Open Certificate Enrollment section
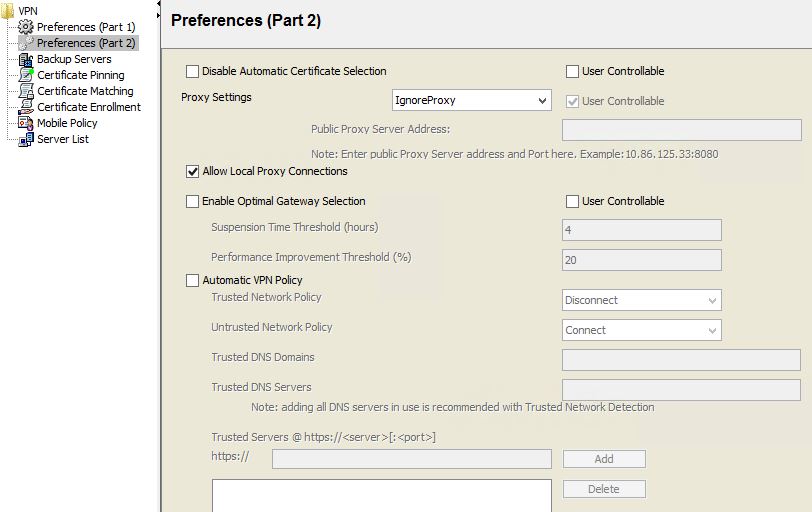The height and width of the screenshot is (512, 812). [89, 107]
